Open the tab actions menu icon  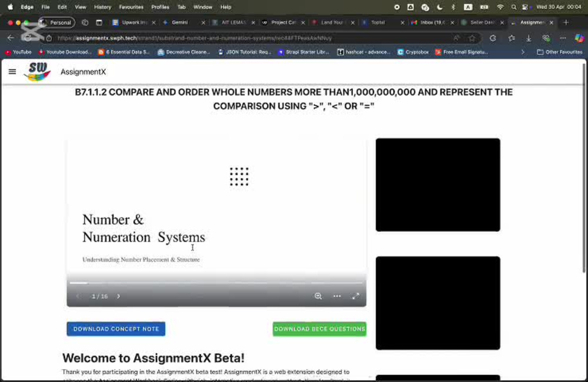click(99, 22)
